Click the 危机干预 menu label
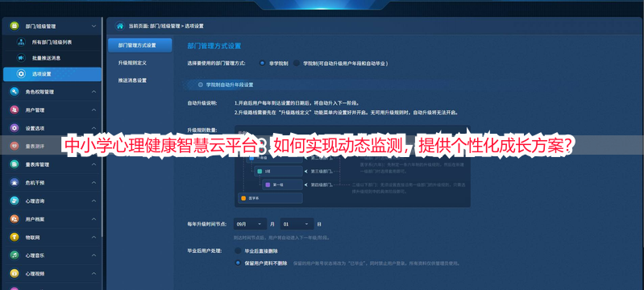This screenshot has width=644, height=290. pyautogui.click(x=35, y=182)
